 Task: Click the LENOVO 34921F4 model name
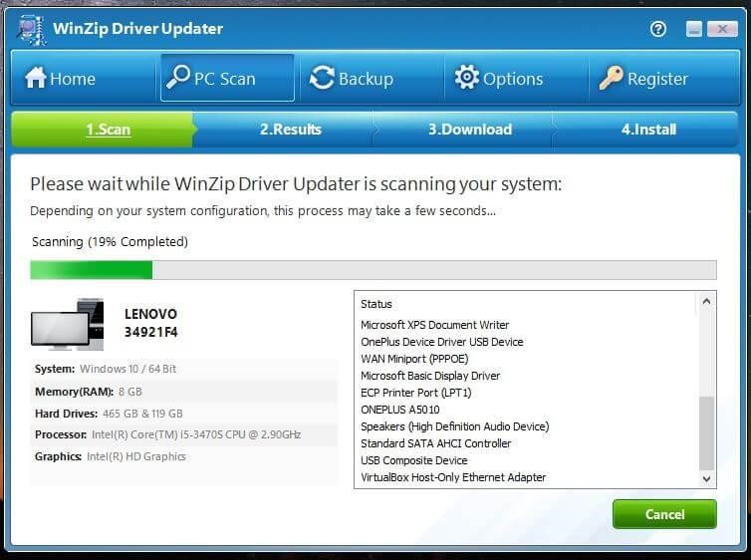click(151, 324)
